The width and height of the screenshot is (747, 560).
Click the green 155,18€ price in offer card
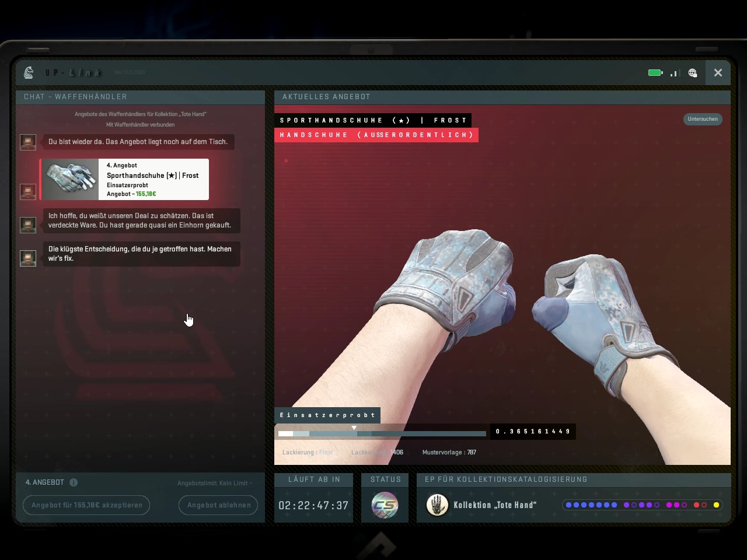coord(146,194)
